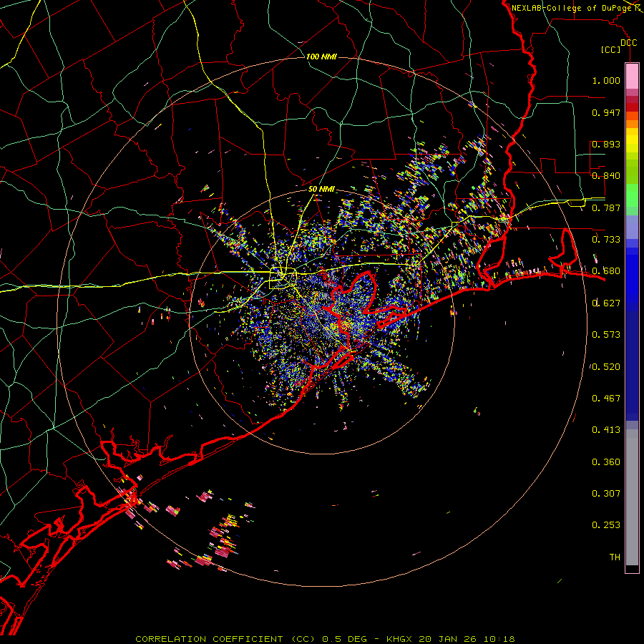Pick the gray band of the color scale
644x644 pixels.
[632, 497]
